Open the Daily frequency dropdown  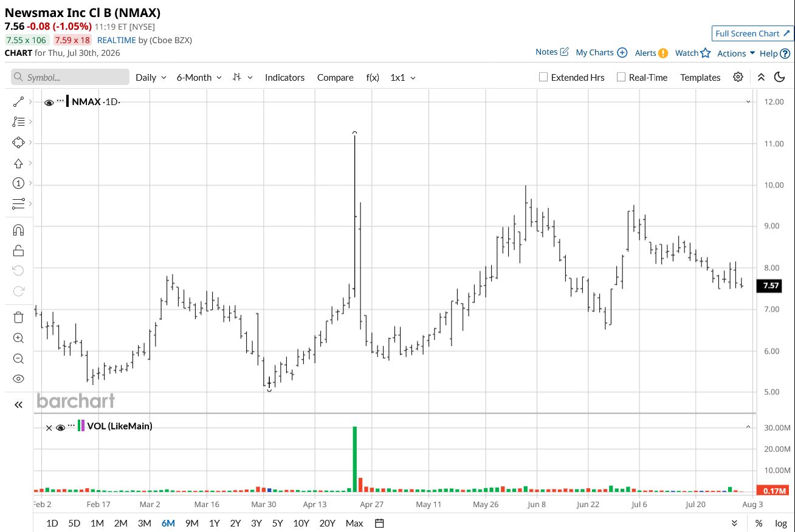(x=151, y=77)
